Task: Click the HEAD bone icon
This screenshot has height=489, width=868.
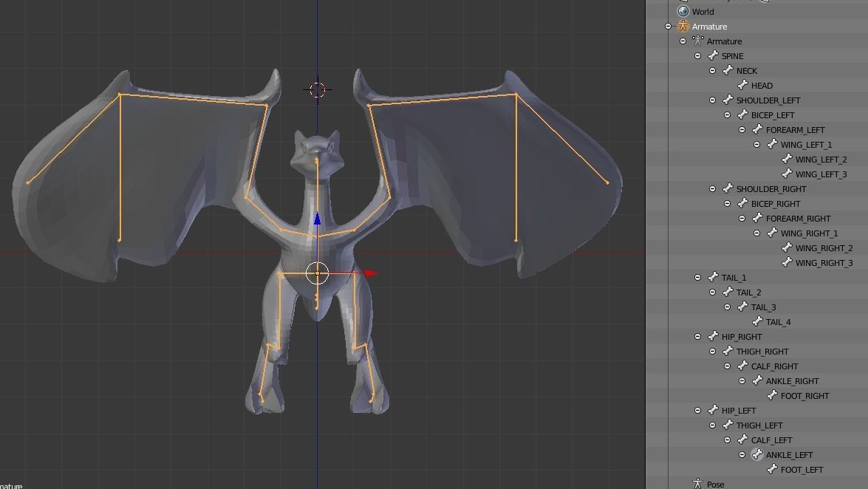Action: (743, 85)
